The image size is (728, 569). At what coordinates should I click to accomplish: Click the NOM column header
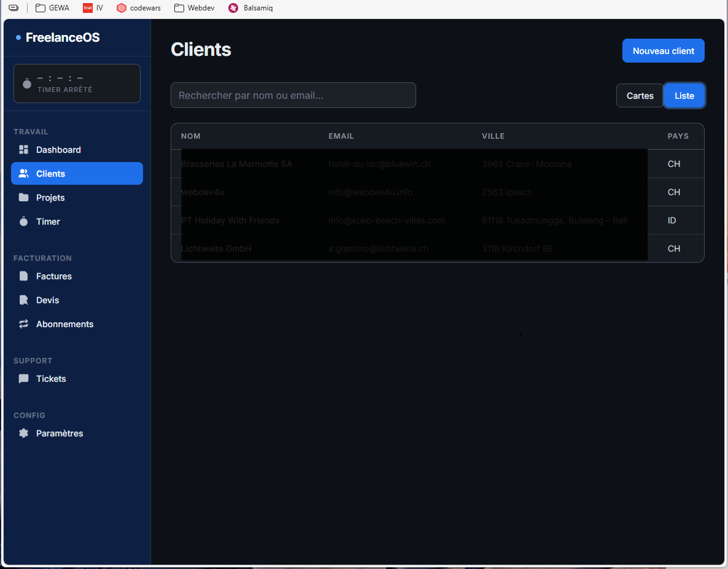[191, 136]
